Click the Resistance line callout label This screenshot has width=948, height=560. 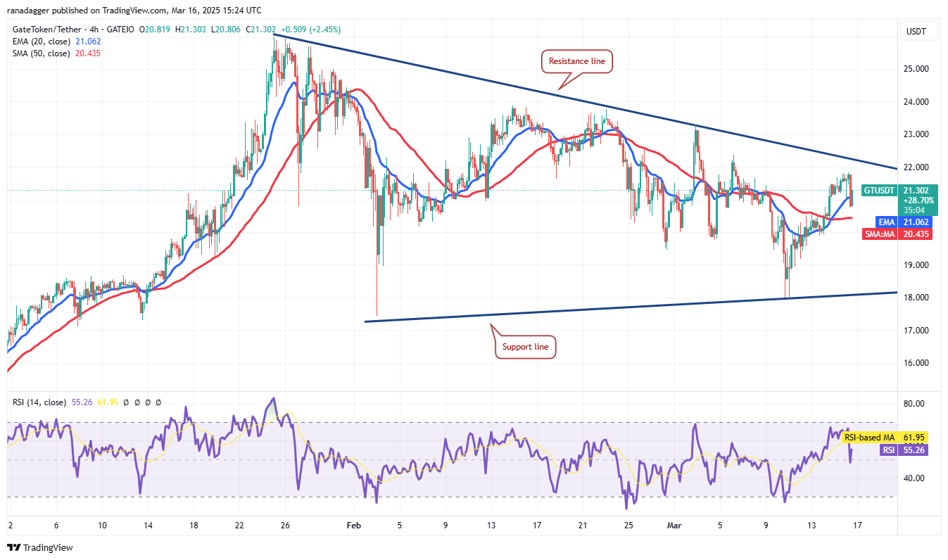coord(576,61)
